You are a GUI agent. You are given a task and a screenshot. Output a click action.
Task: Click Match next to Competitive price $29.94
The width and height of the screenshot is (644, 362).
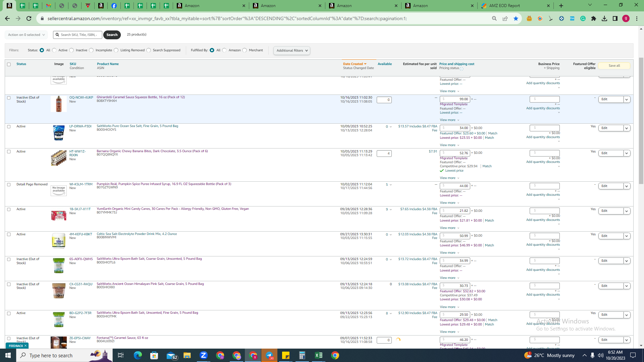(x=487, y=166)
